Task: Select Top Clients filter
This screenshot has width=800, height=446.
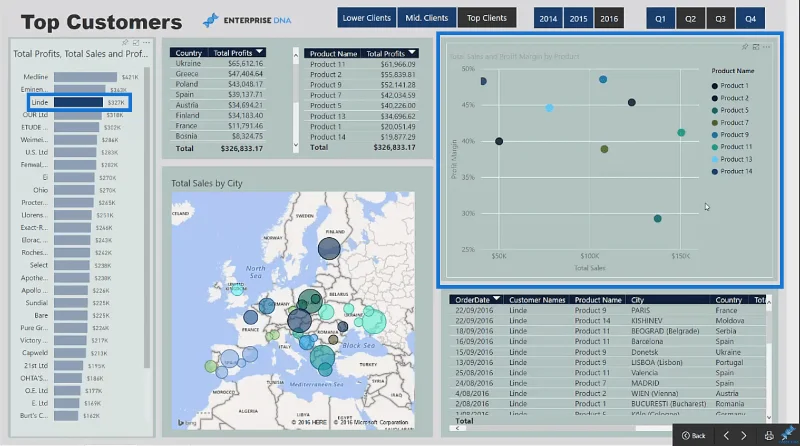Action: coord(487,18)
